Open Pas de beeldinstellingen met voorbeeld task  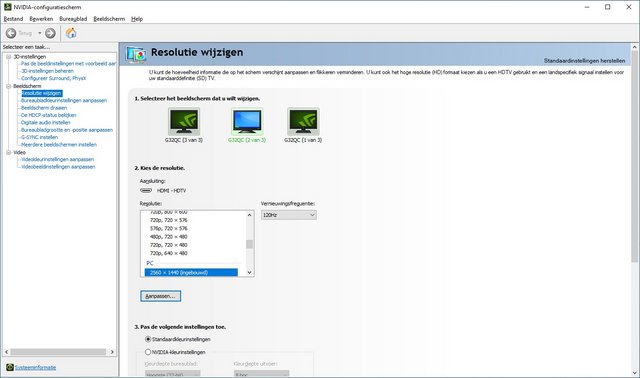(69, 64)
